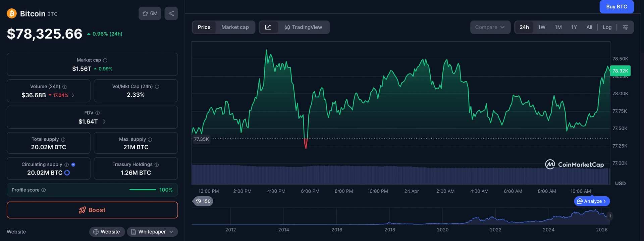Click the Profile score progress bar

coord(143,190)
